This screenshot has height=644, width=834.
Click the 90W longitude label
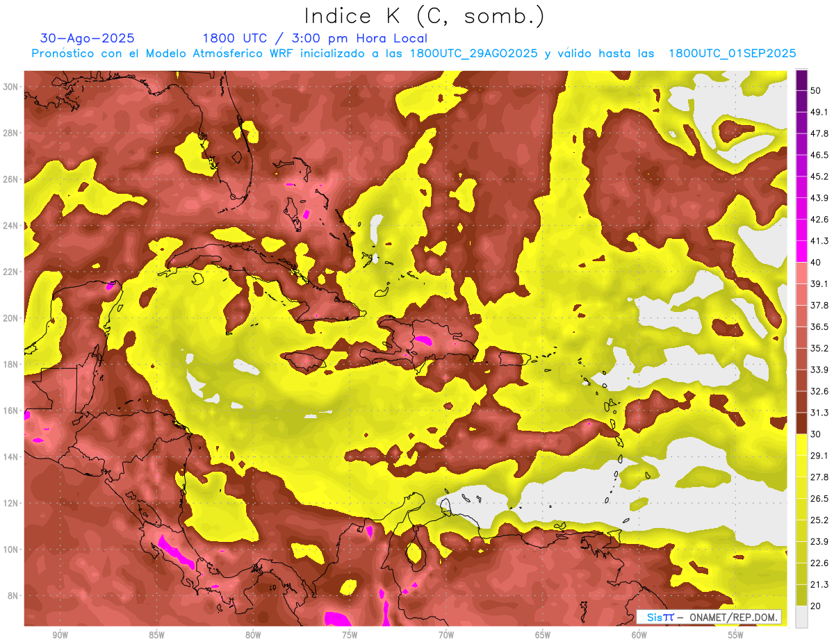click(60, 635)
